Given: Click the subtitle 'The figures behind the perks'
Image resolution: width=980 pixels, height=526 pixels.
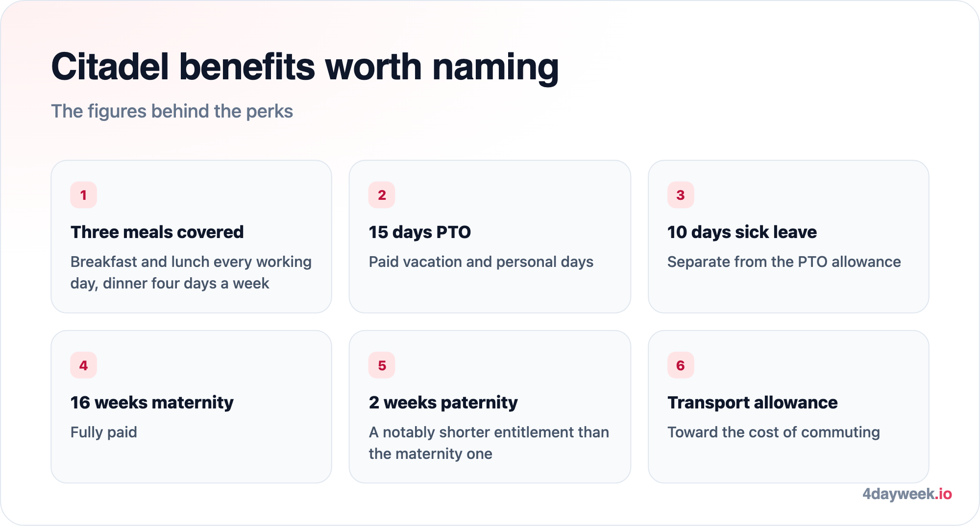Looking at the screenshot, I should 172,111.
